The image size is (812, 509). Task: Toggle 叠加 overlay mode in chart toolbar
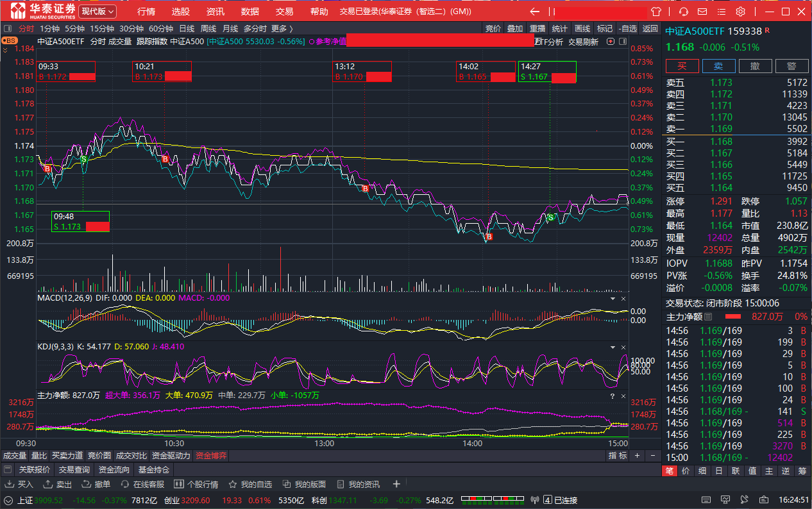coord(515,28)
